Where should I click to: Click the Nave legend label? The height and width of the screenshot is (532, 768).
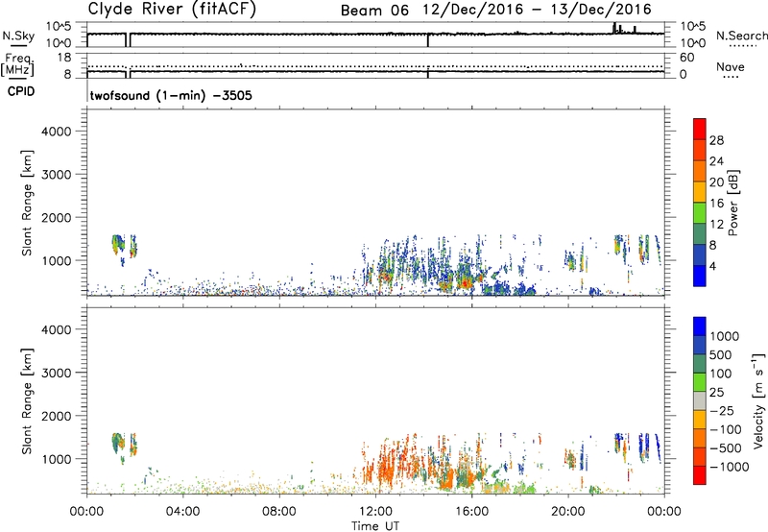coord(730,67)
